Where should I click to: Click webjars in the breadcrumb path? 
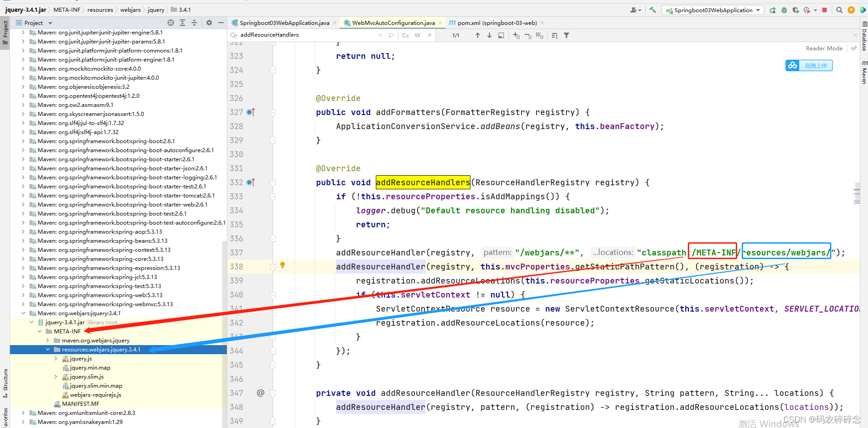click(130, 10)
